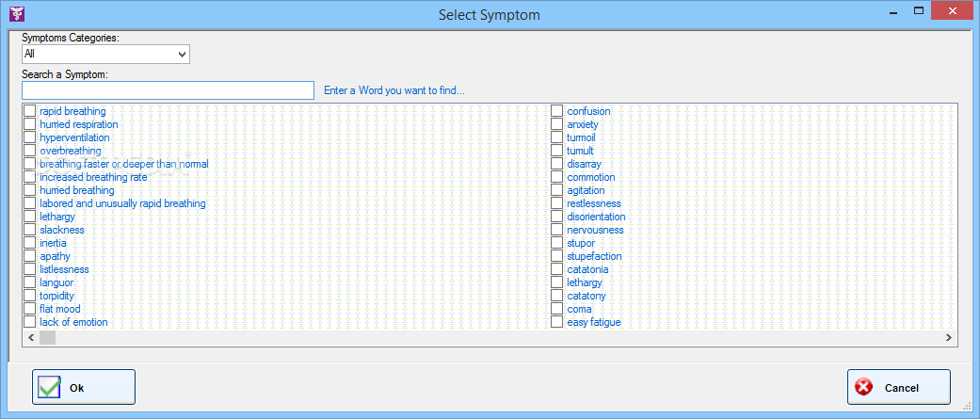980x419 pixels.
Task: Maximize the Select Symptom window
Action: [918, 11]
